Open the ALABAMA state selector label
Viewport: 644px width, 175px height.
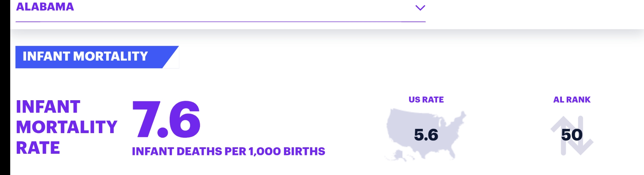pos(45,7)
